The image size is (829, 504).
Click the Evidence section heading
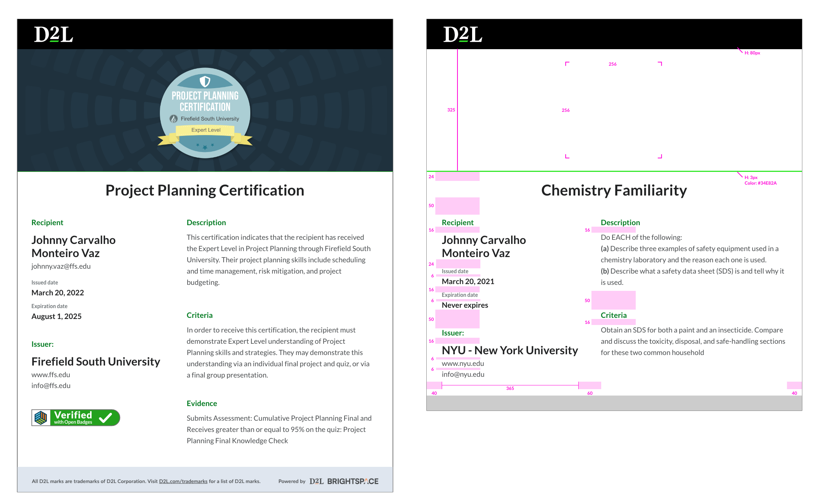pos(202,403)
